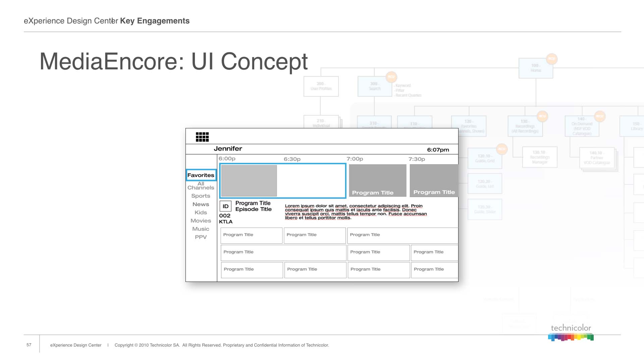Viewport: 644px width, 362px height.
Task: Select first-row Program Title cell starting at 6:30p
Action: click(315, 236)
